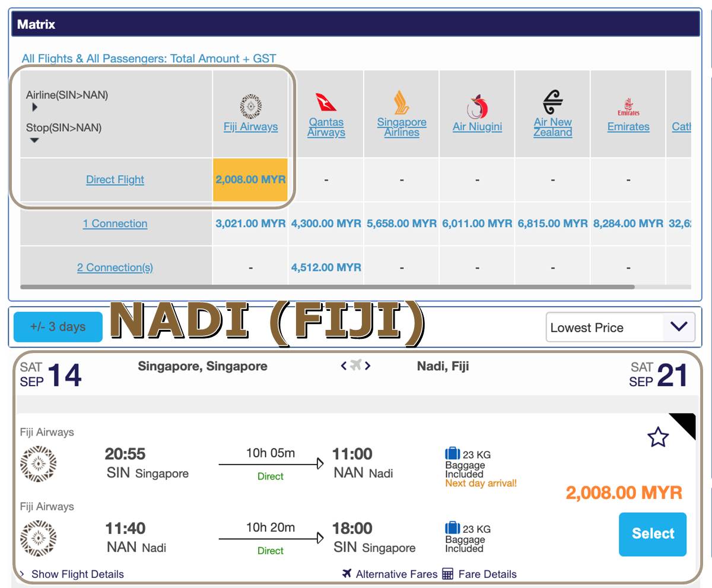
Task: Click the plane icon between Singapore and Nadi
Action: [355, 365]
